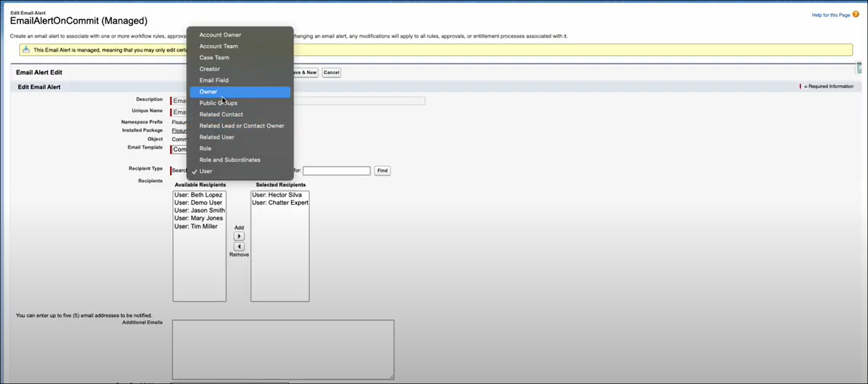The height and width of the screenshot is (384, 868).
Task: Remove recipient with left arrow button
Action: (x=239, y=246)
